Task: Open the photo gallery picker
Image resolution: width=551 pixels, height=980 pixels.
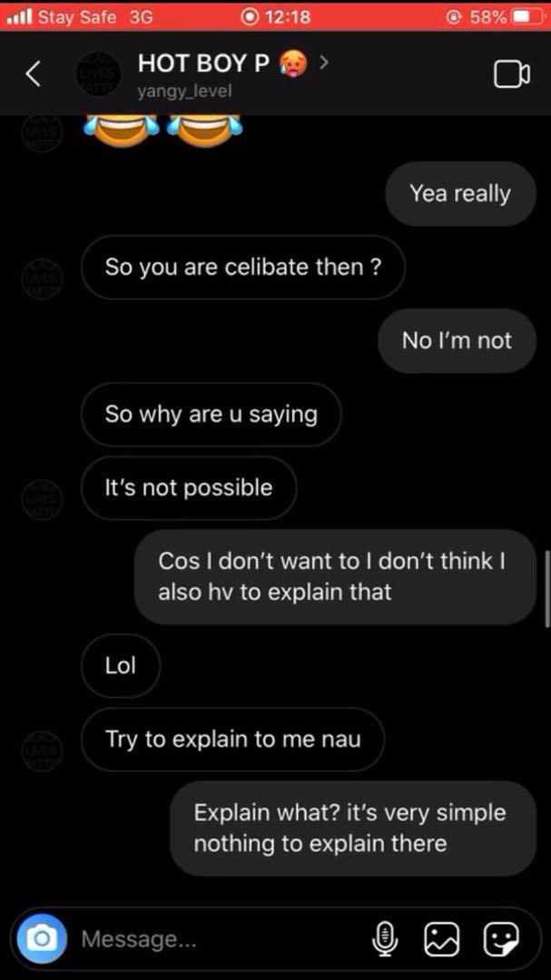Action: 442,938
